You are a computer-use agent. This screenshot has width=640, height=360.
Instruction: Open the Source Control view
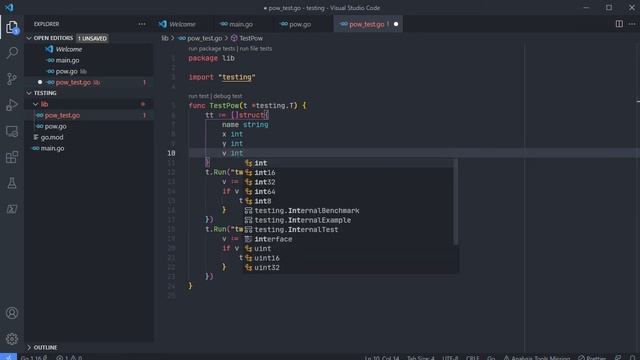(12, 79)
